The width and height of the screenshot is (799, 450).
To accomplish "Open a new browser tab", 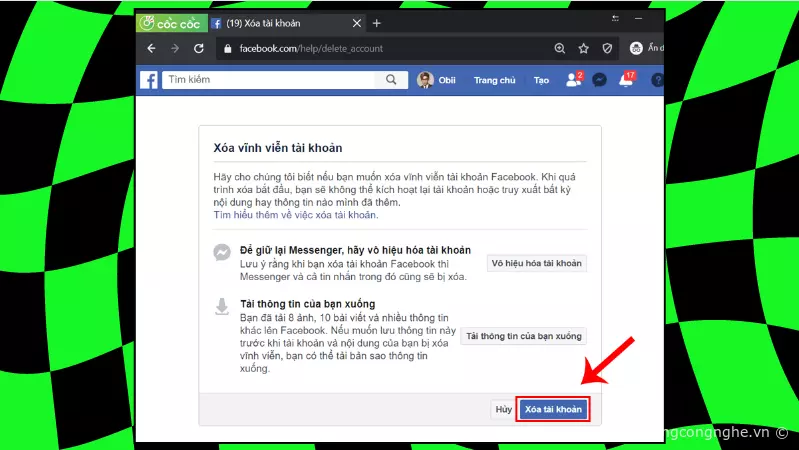I will pyautogui.click(x=377, y=23).
